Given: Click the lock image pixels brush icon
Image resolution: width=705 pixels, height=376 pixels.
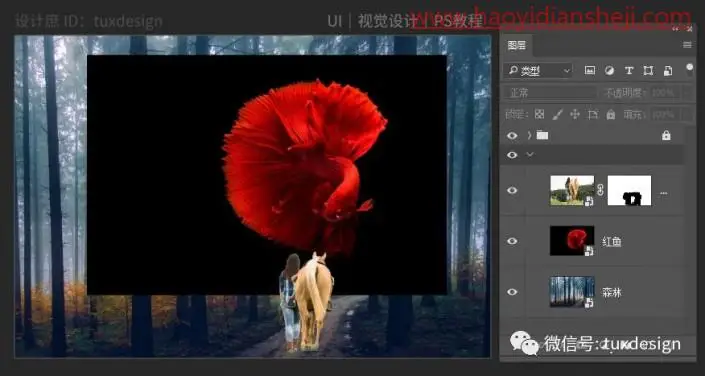Looking at the screenshot, I should click(558, 114).
